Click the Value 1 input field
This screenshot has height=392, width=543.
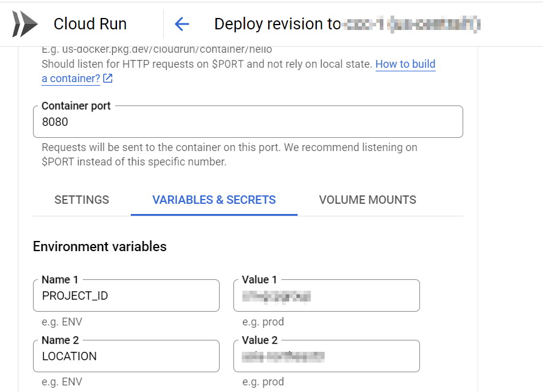point(326,295)
